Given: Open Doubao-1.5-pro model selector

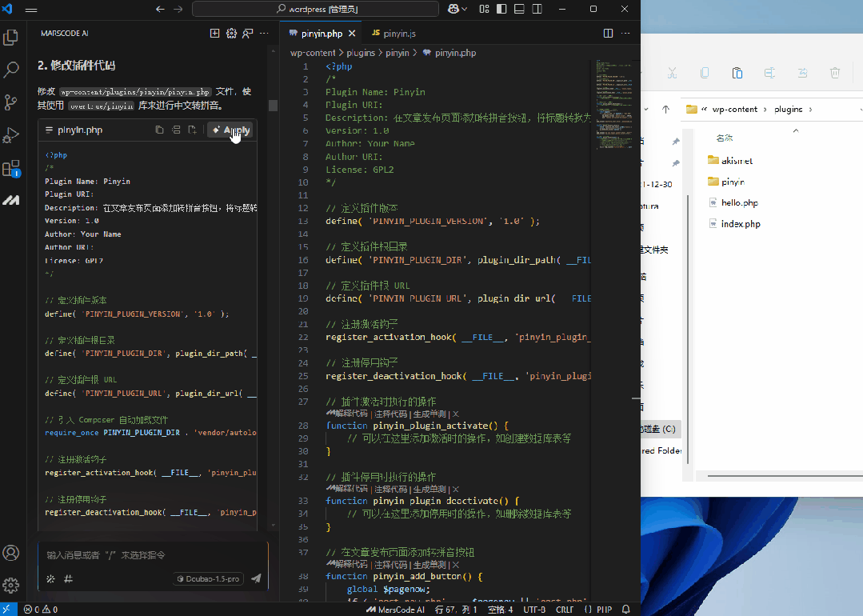Looking at the screenshot, I should (208, 578).
